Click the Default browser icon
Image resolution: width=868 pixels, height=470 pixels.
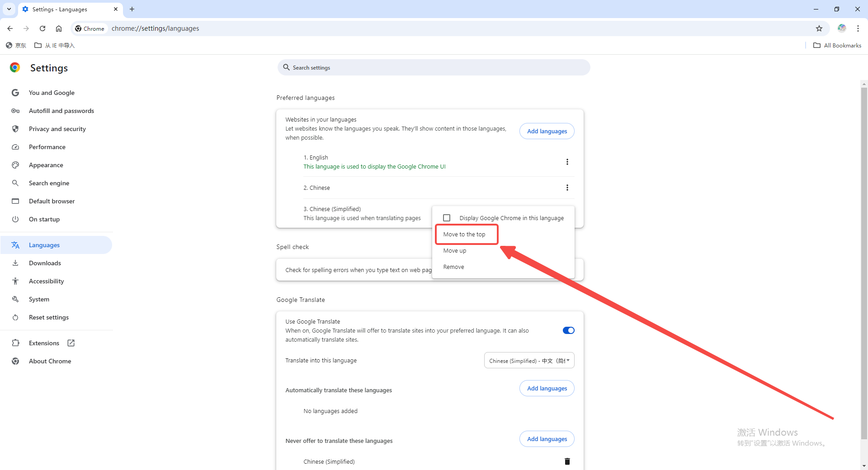pos(15,201)
